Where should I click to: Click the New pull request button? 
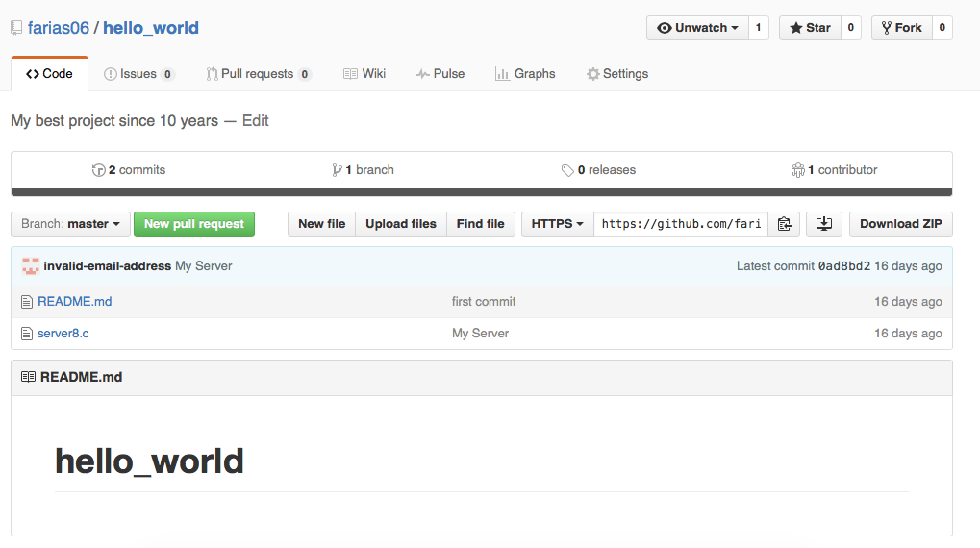194,224
